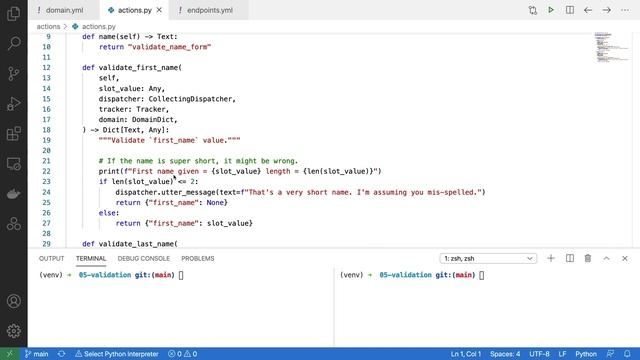
Task: Click 'Ln 1, Col 1' in the status bar
Action: coord(466,354)
